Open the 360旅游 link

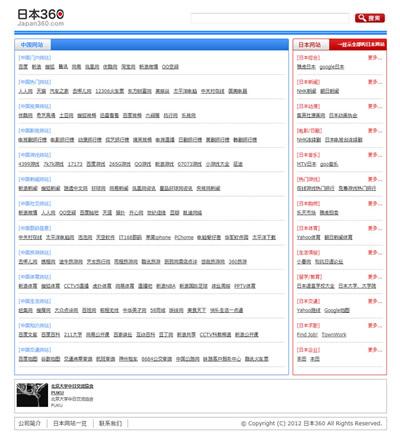click(x=238, y=262)
